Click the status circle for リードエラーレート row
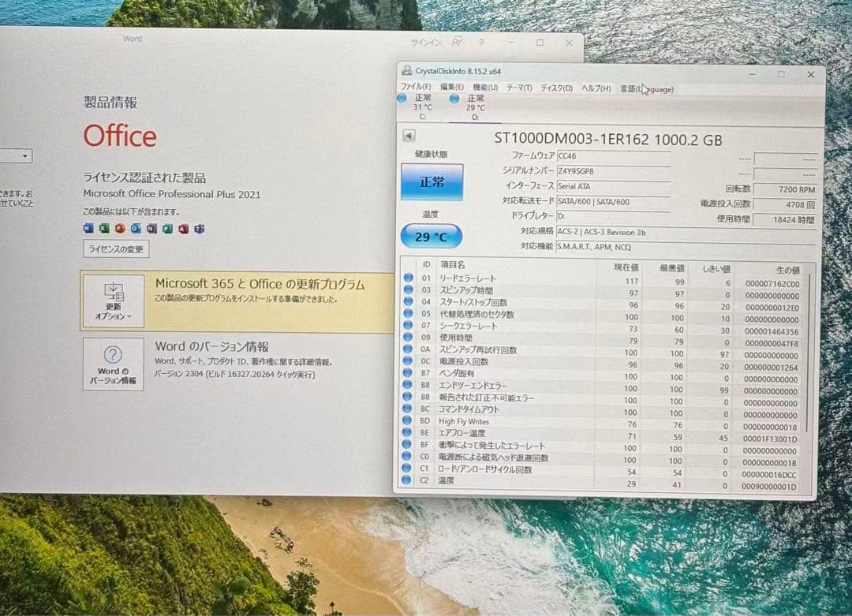The width and height of the screenshot is (852, 616). pos(408,278)
